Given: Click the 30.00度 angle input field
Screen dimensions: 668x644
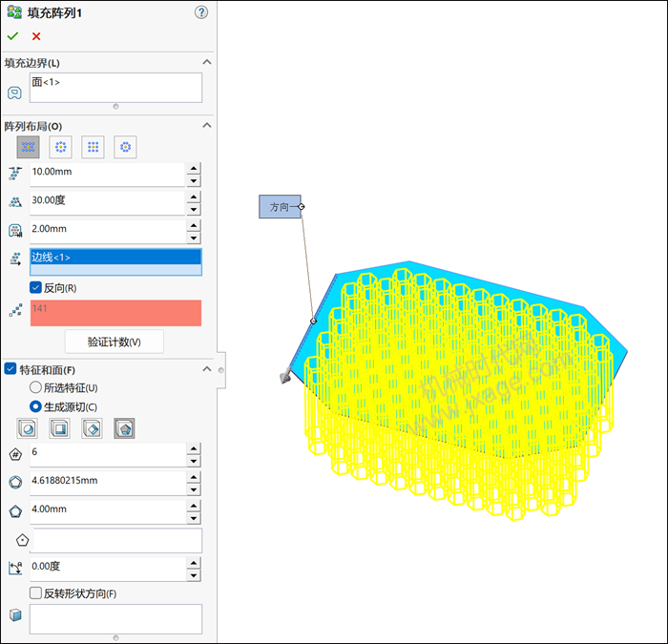Looking at the screenshot, I should 107,202.
